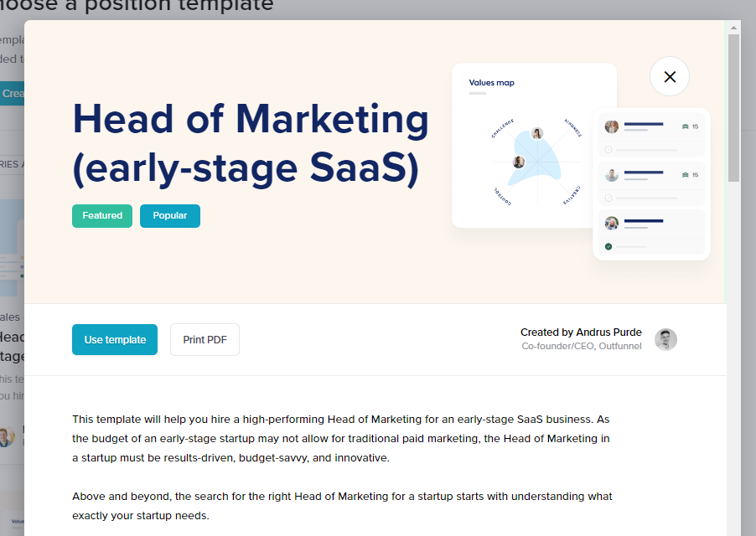Click the Popular badge
Viewport: 756px width, 536px height.
[x=170, y=215]
